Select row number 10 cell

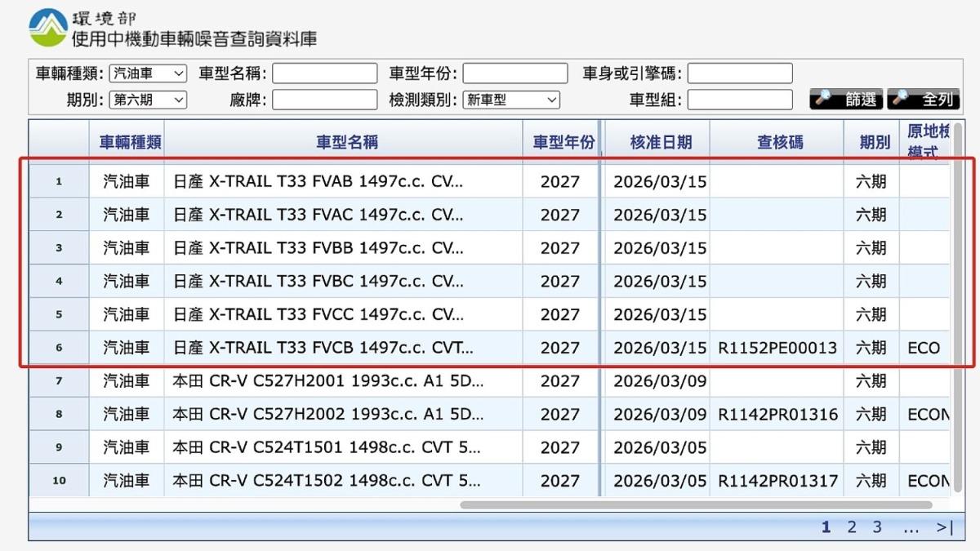59,481
